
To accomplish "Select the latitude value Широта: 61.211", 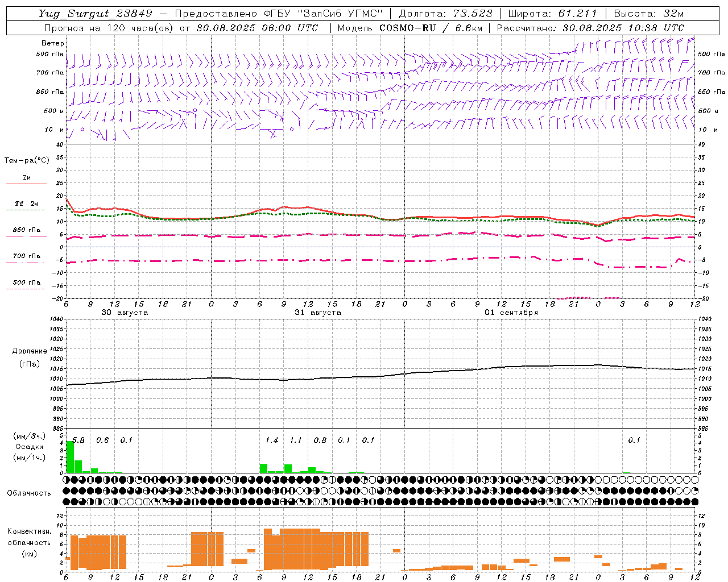I will pyautogui.click(x=552, y=14).
